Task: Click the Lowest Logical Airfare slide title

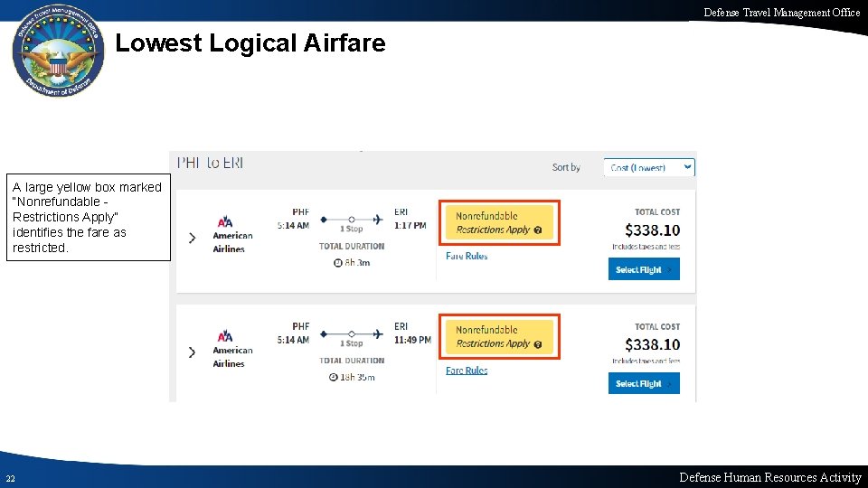Action: (250, 43)
